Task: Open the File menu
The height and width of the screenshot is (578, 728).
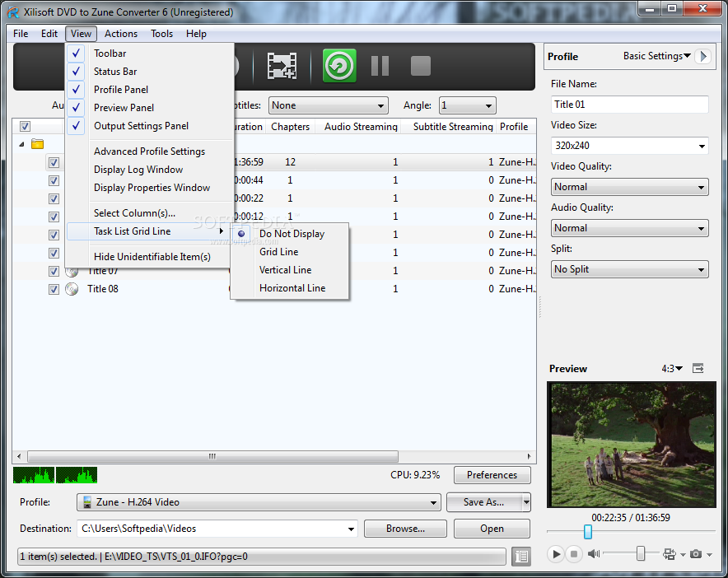Action: [x=21, y=34]
